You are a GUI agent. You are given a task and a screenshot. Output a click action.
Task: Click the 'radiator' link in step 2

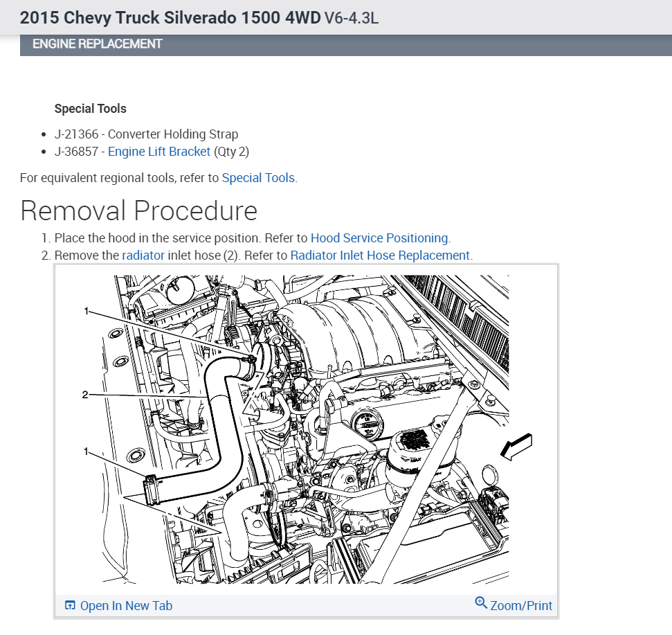coord(143,256)
